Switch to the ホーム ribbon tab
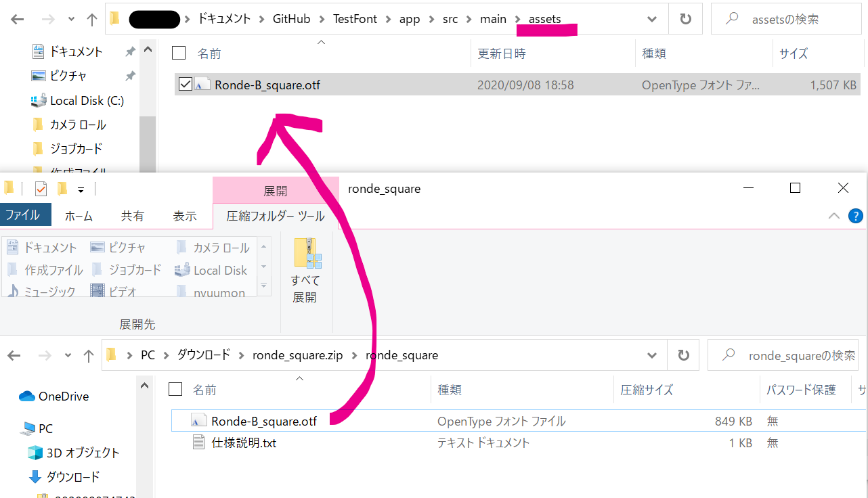868x498 pixels. click(x=79, y=216)
